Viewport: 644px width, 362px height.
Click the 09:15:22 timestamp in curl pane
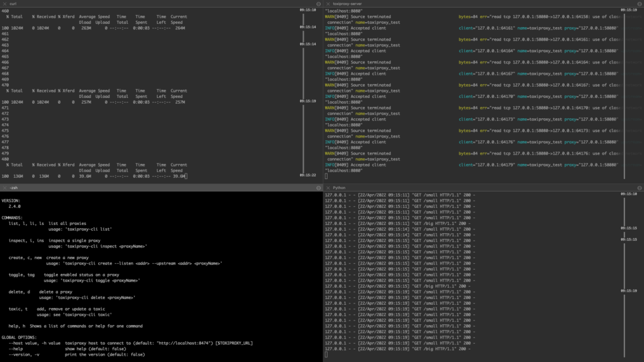click(x=308, y=175)
